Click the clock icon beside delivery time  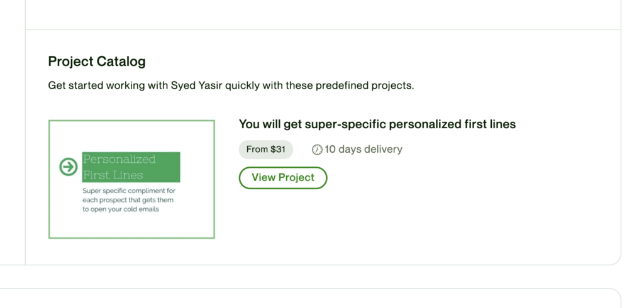pyautogui.click(x=317, y=150)
